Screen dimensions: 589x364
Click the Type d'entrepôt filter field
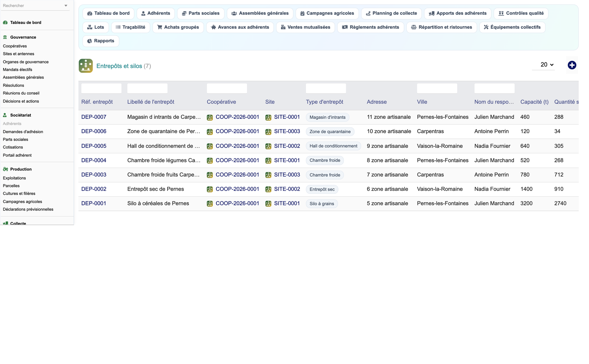coord(326,88)
